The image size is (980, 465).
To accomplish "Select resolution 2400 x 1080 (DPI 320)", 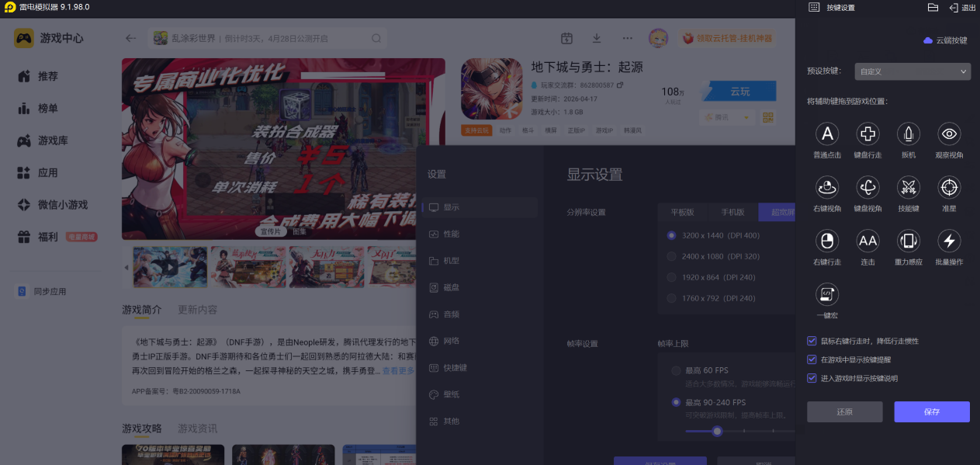I will (x=671, y=256).
